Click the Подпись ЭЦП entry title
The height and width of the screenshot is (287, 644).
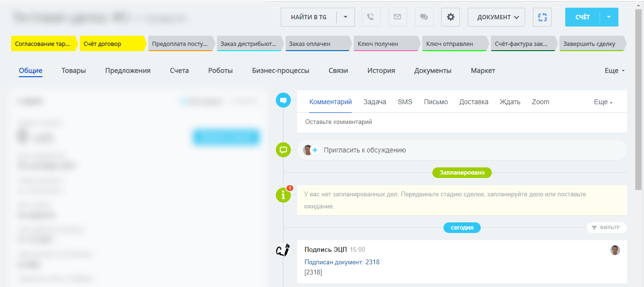pyautogui.click(x=326, y=249)
